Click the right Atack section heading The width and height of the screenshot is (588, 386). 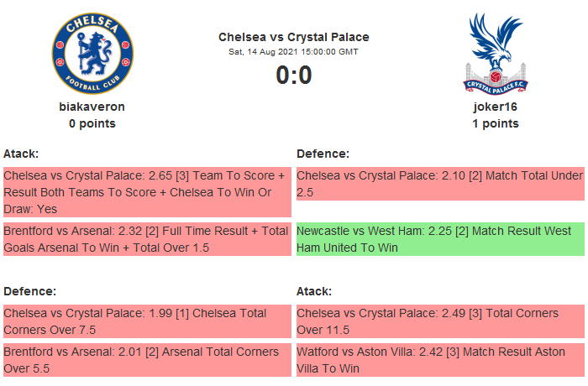314,291
